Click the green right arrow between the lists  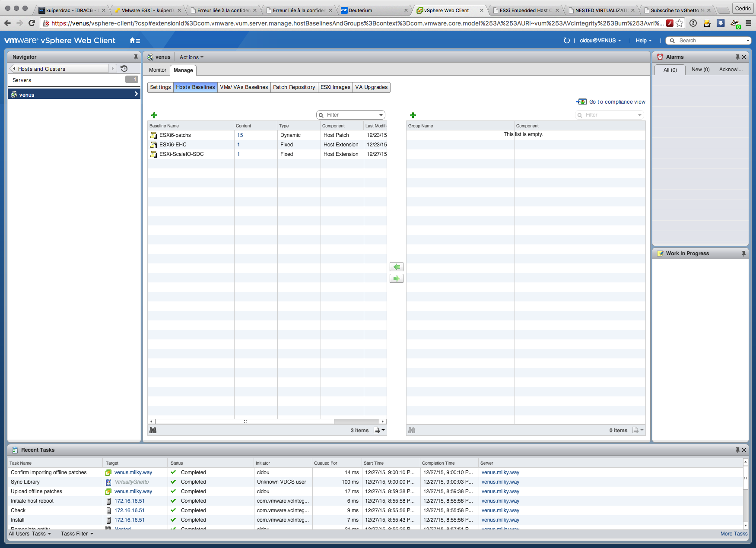[396, 279]
